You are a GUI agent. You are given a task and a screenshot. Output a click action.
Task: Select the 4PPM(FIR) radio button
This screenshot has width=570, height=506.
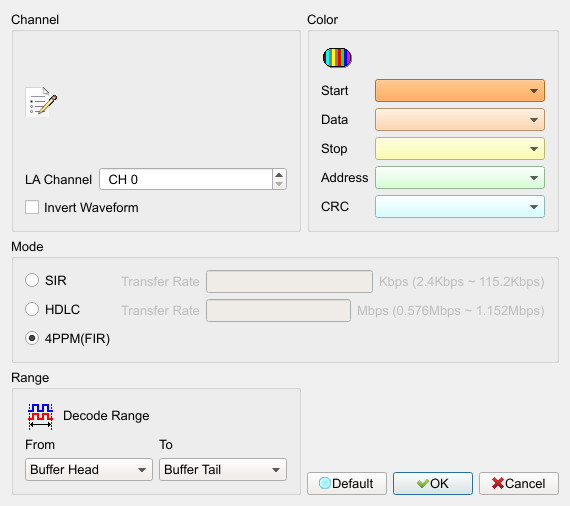pyautogui.click(x=32, y=338)
